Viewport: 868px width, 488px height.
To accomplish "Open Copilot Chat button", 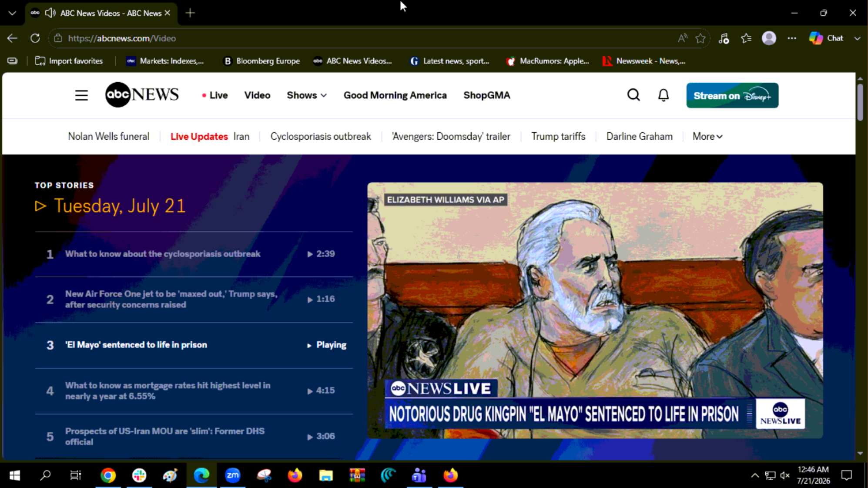I will point(826,38).
